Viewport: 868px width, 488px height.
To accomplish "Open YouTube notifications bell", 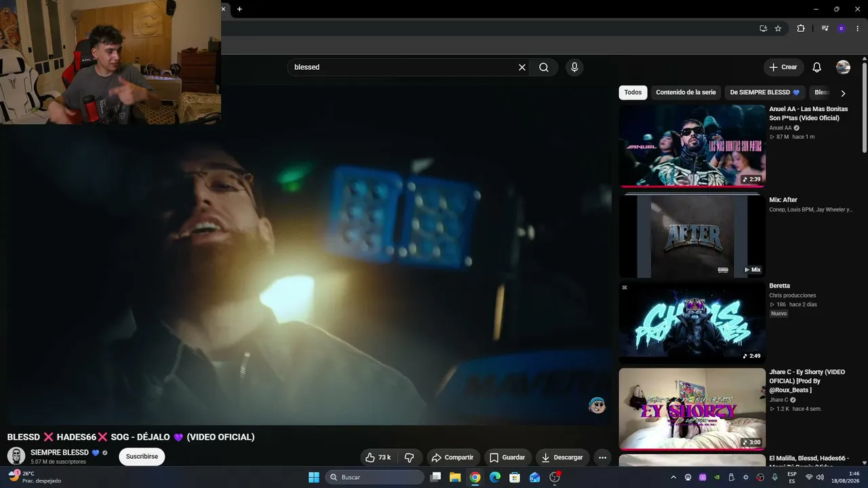I will coord(817,67).
